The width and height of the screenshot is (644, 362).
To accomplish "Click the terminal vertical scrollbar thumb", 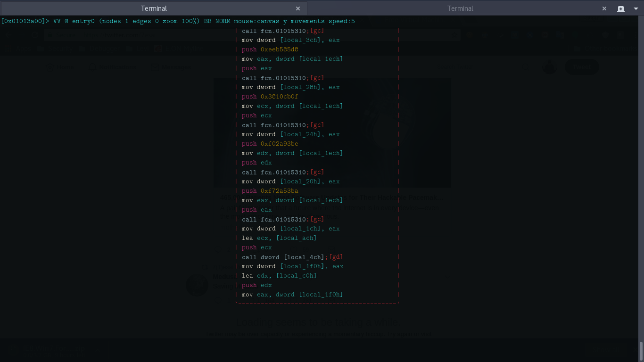I will click(x=641, y=350).
